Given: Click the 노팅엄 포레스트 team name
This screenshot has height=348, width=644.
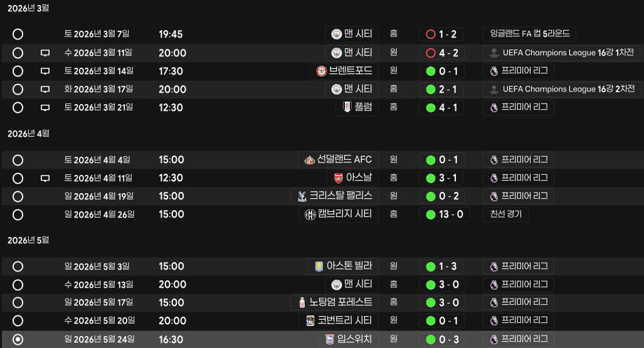Looking at the screenshot, I should (340, 302).
